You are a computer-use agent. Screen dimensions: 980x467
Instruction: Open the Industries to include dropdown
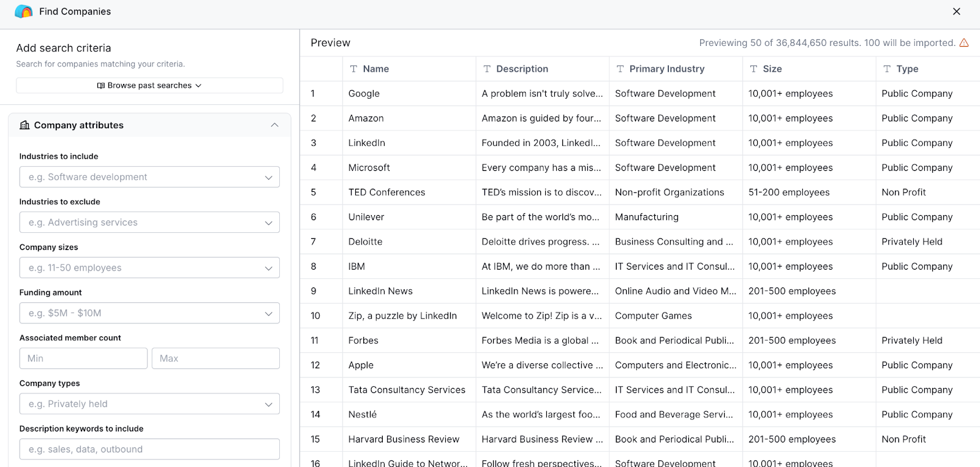coord(149,177)
